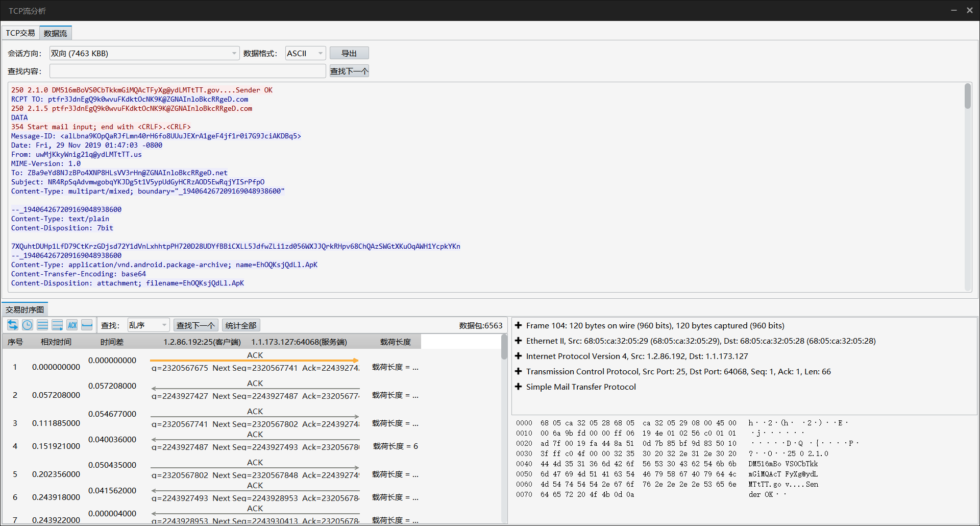This screenshot has height=526, width=980.
Task: Expand Frame 104 details
Action: pos(518,325)
